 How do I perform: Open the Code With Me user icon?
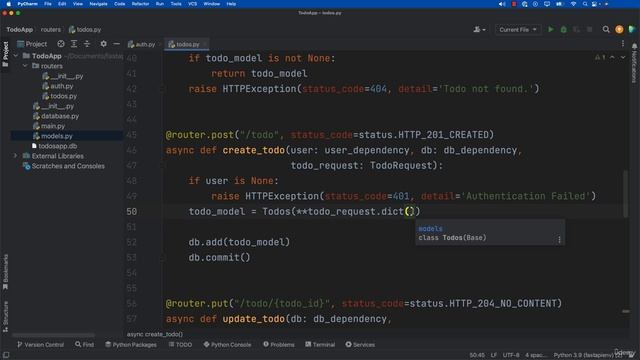(479, 29)
